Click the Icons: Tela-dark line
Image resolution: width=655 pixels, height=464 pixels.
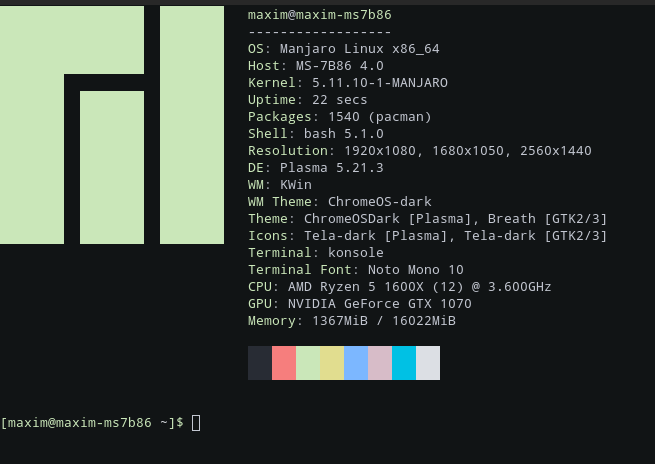(x=427, y=236)
